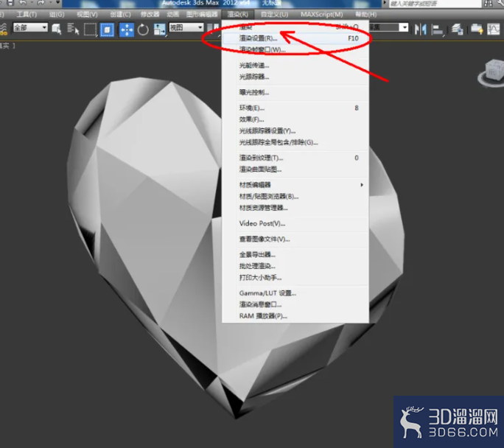Screen dimensions: 504x448
Task: Expand the InfoCenter arrow beside the search box
Action: click(385, 3)
